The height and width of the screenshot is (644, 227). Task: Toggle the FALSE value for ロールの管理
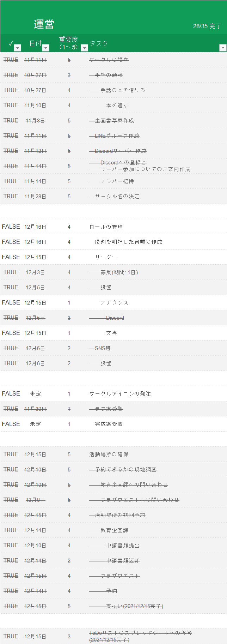coord(11,227)
